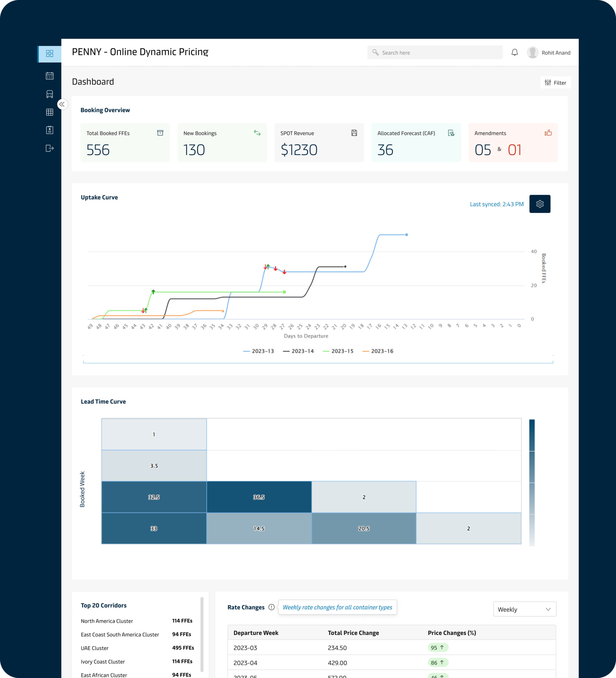Click the Search here field
The width and height of the screenshot is (616, 678).
click(434, 52)
